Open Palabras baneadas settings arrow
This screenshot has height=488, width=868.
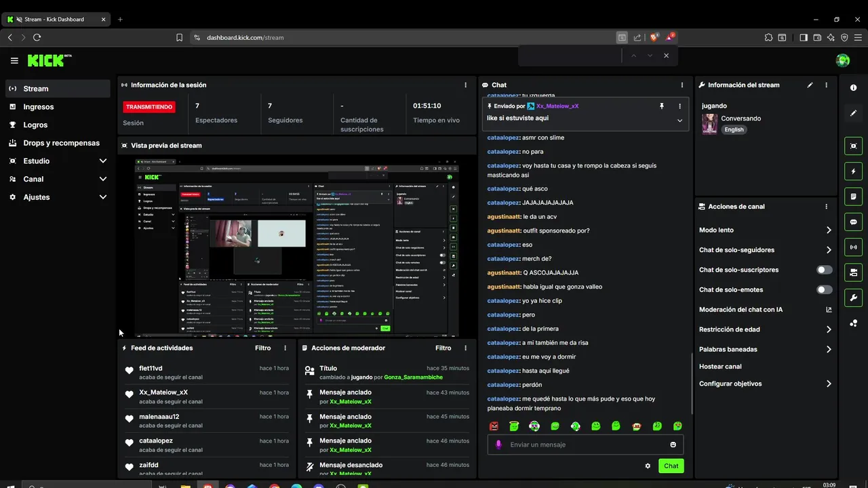click(x=829, y=350)
